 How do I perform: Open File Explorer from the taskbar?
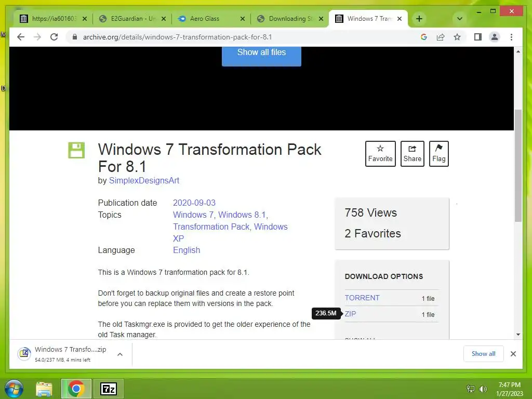[x=44, y=389]
